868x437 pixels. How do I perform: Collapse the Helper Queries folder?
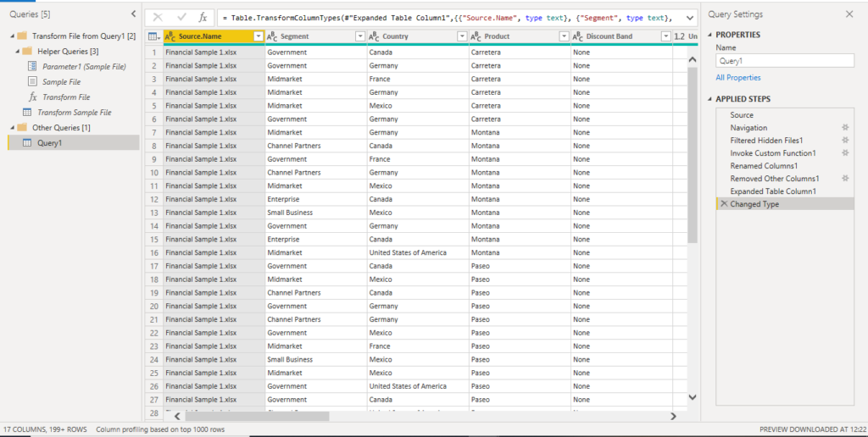click(x=18, y=52)
